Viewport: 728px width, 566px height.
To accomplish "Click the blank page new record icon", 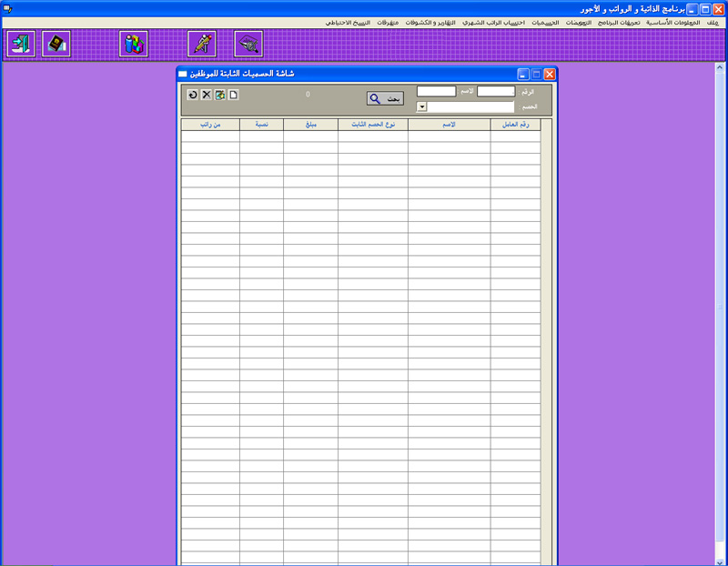I will click(x=233, y=95).
